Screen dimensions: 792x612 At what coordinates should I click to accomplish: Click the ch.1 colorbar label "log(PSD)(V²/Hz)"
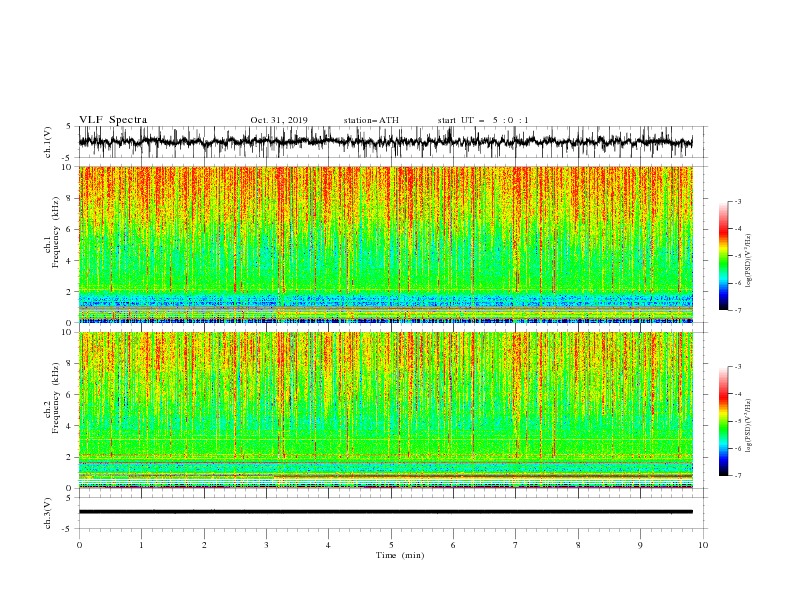748,261
